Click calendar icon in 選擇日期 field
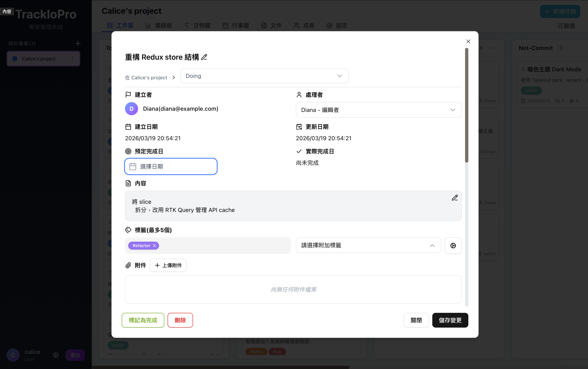The height and width of the screenshot is (369, 588). coord(133,166)
